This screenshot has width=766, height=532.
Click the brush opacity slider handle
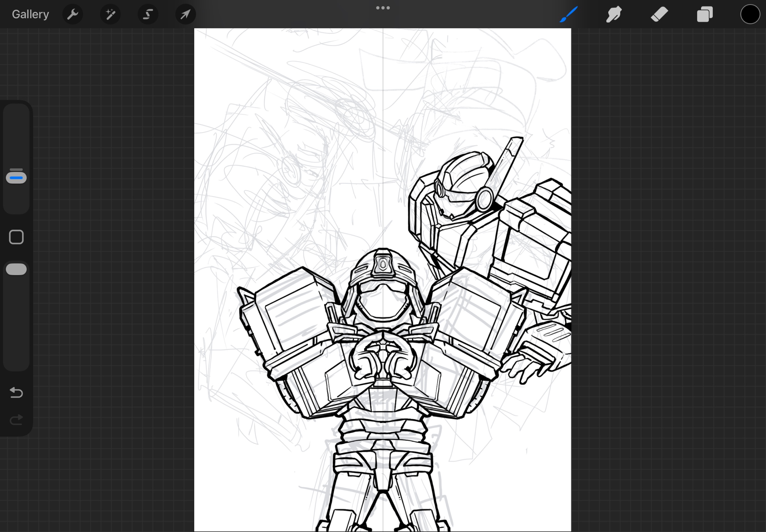[16, 269]
